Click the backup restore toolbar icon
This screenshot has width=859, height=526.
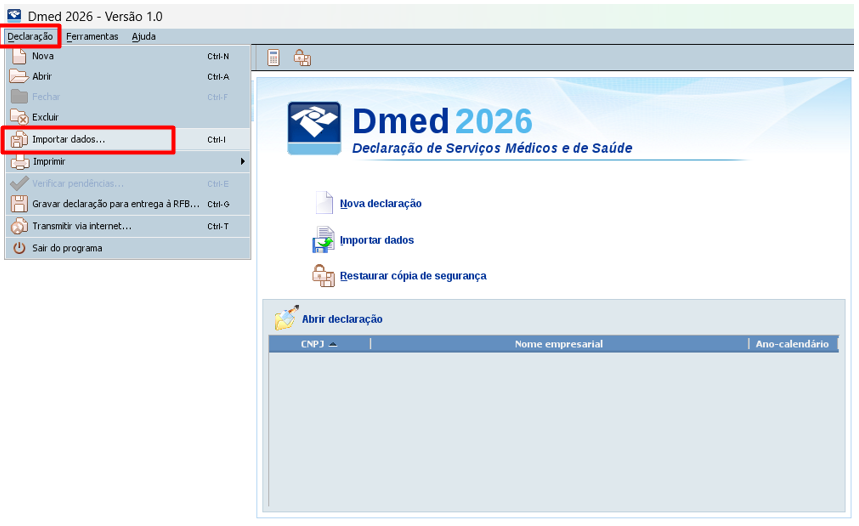(302, 58)
